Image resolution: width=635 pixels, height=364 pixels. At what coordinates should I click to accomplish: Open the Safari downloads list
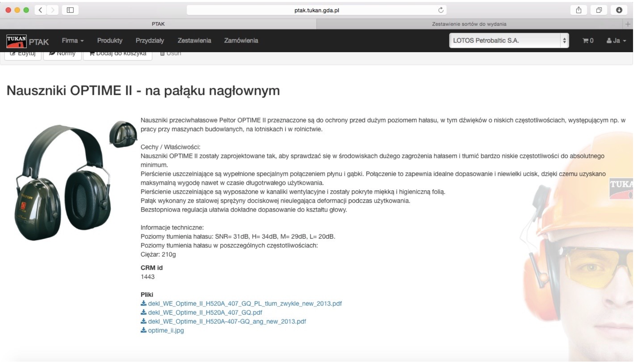619,10
